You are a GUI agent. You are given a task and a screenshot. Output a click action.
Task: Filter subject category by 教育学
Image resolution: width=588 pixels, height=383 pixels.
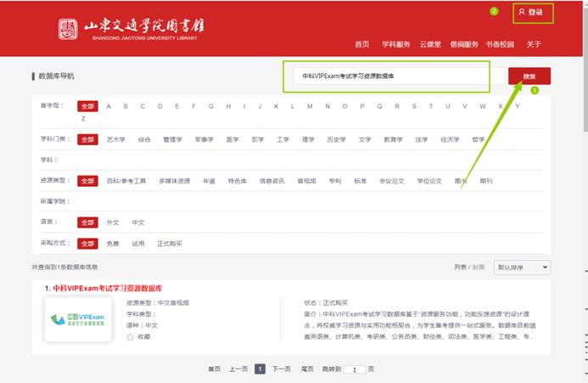(x=394, y=139)
